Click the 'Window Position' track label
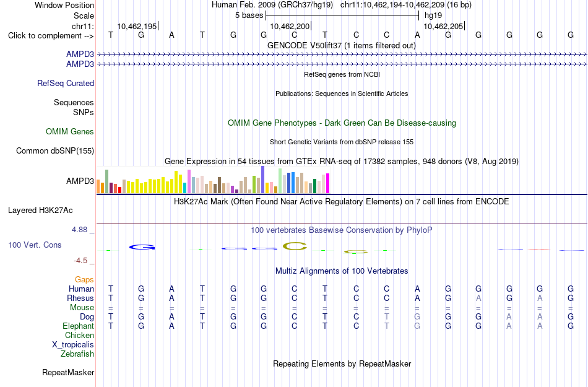Viewport: 588px width, 387px height. click(64, 5)
